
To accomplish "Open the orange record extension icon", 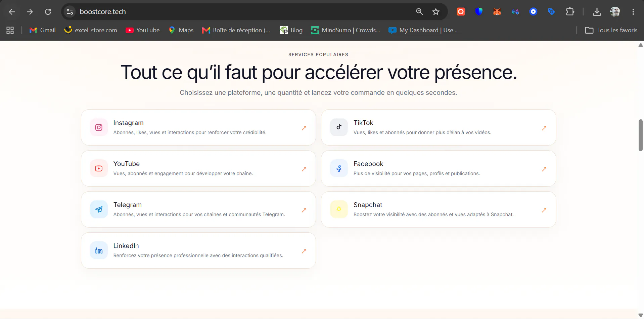I will 461,12.
